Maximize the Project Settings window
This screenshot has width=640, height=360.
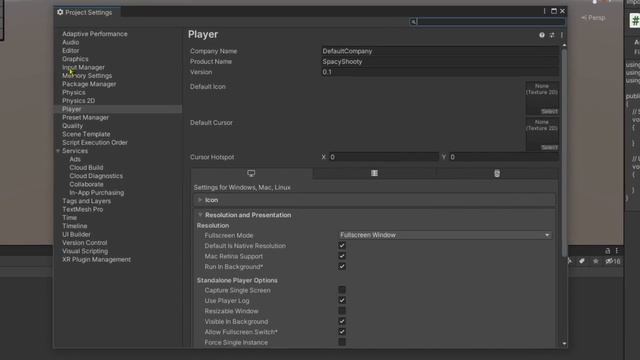tap(553, 11)
